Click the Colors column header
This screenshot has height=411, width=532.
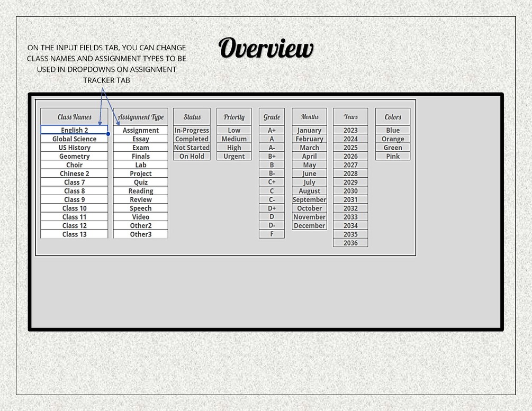(x=393, y=117)
